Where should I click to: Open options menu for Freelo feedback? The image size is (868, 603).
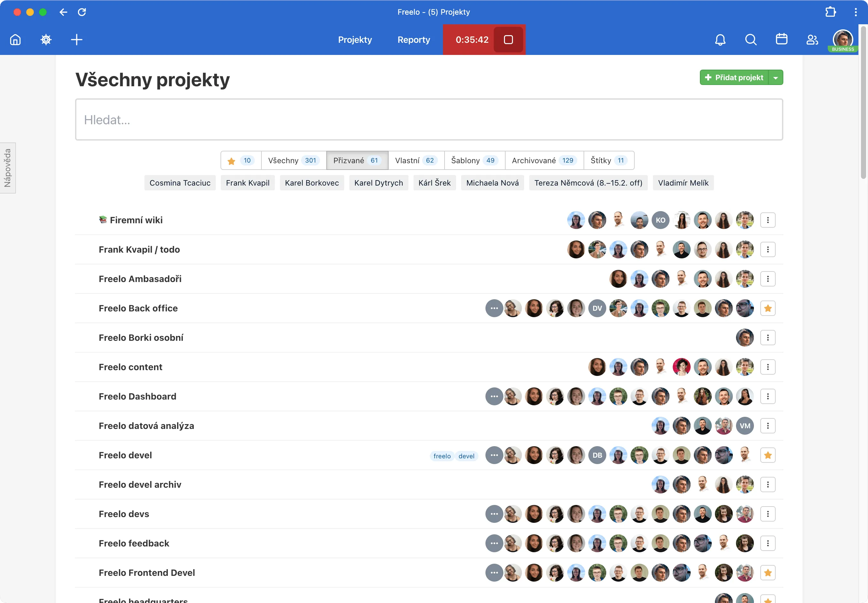click(x=768, y=543)
